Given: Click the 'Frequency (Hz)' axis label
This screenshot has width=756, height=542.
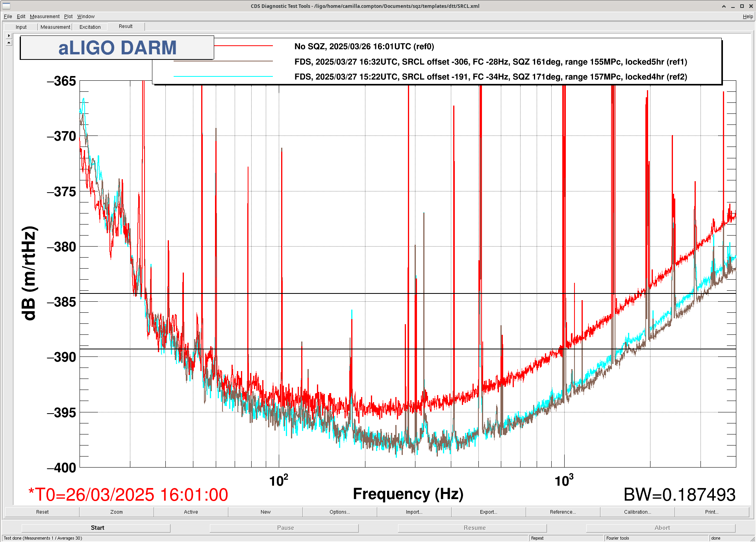Looking at the screenshot, I should point(408,494).
